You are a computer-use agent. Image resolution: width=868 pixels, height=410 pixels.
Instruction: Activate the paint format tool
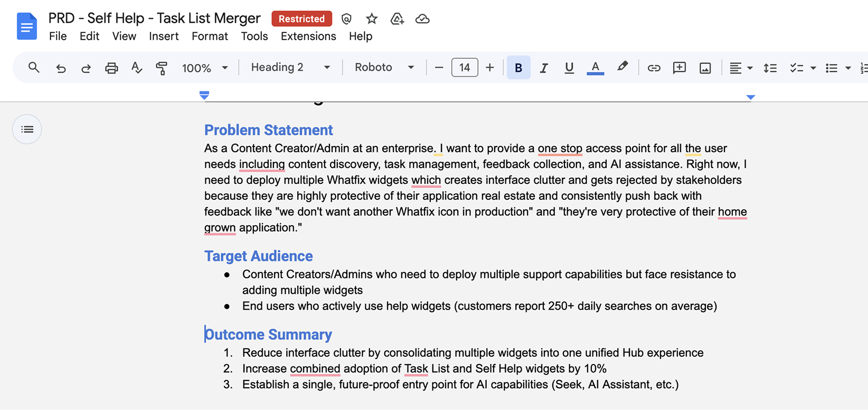[x=162, y=68]
